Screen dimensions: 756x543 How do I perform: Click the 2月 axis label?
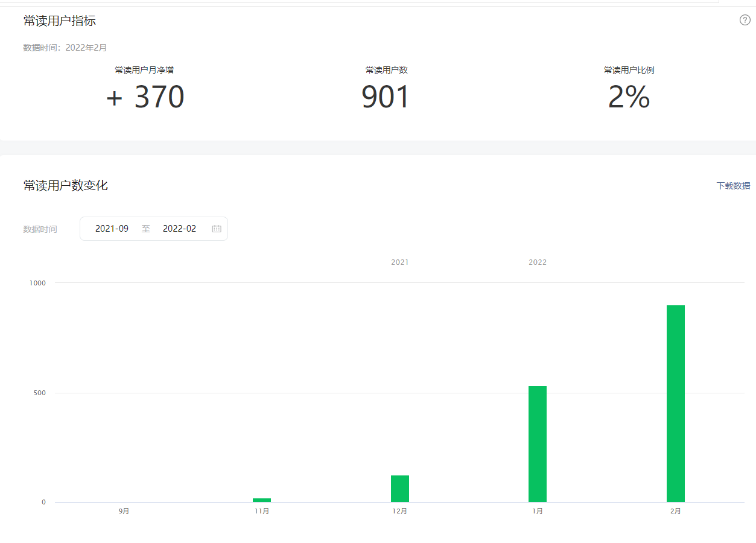tap(676, 511)
